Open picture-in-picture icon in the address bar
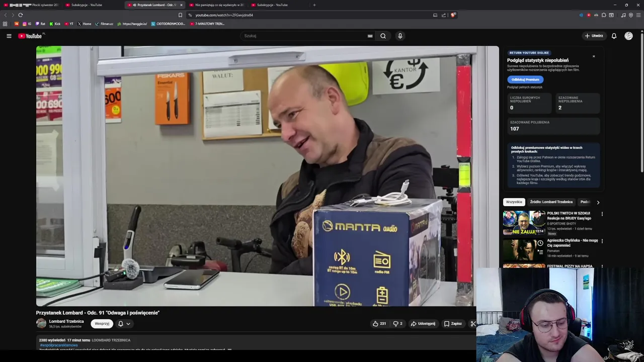 pos(435,15)
